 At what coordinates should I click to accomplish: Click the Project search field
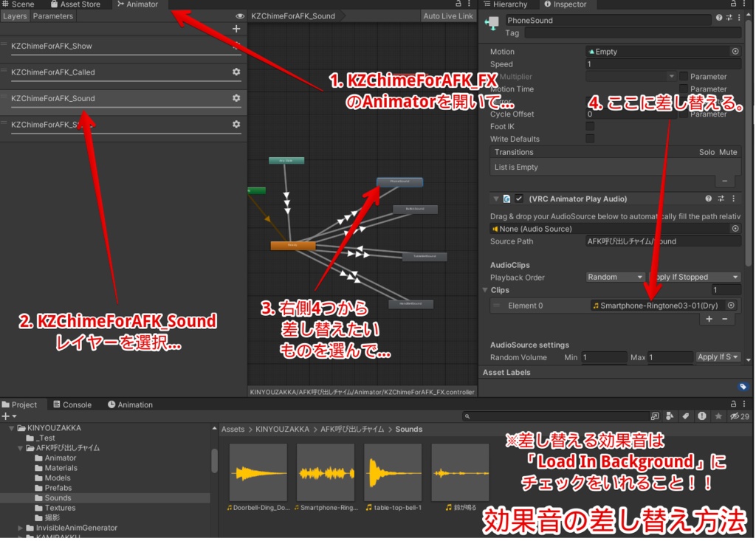pos(555,416)
